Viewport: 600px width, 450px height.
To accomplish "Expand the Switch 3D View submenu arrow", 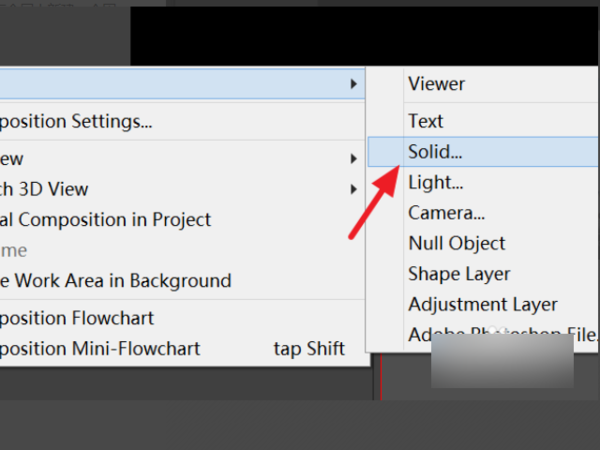I will (x=354, y=189).
